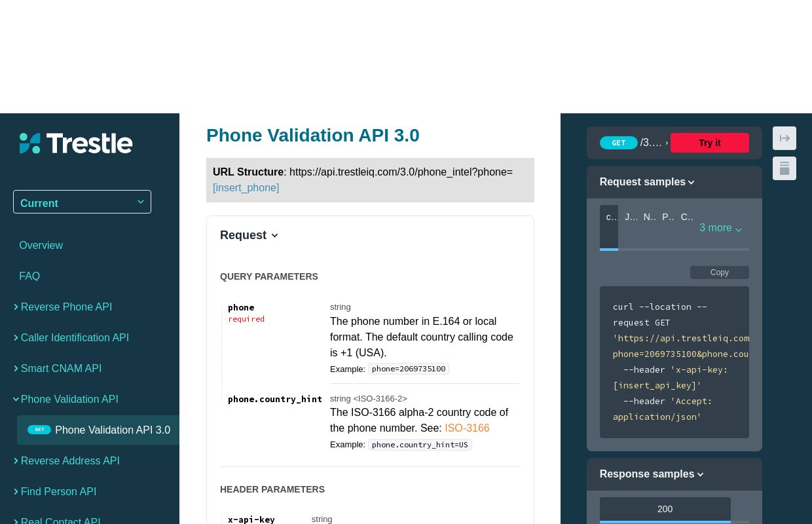
Task: Select the N… request sample tab
Action: point(649,217)
